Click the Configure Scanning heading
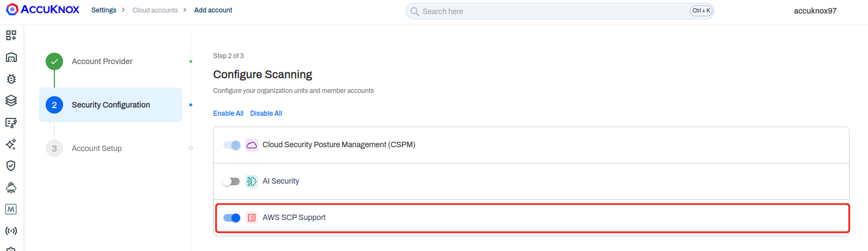868x251 pixels. (x=263, y=74)
